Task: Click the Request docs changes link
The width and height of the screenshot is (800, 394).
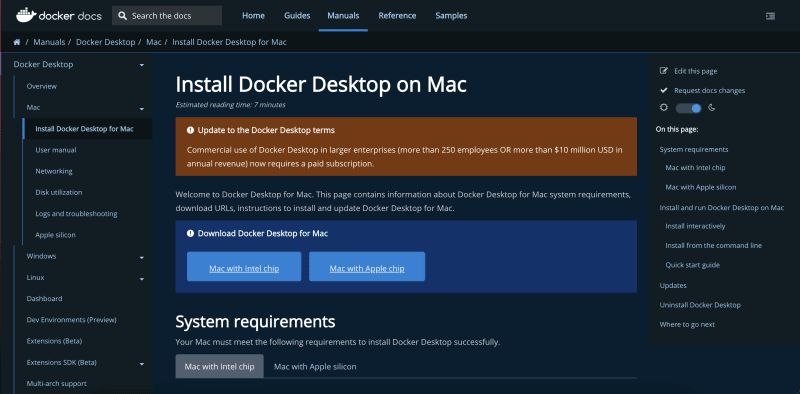Action: (710, 90)
